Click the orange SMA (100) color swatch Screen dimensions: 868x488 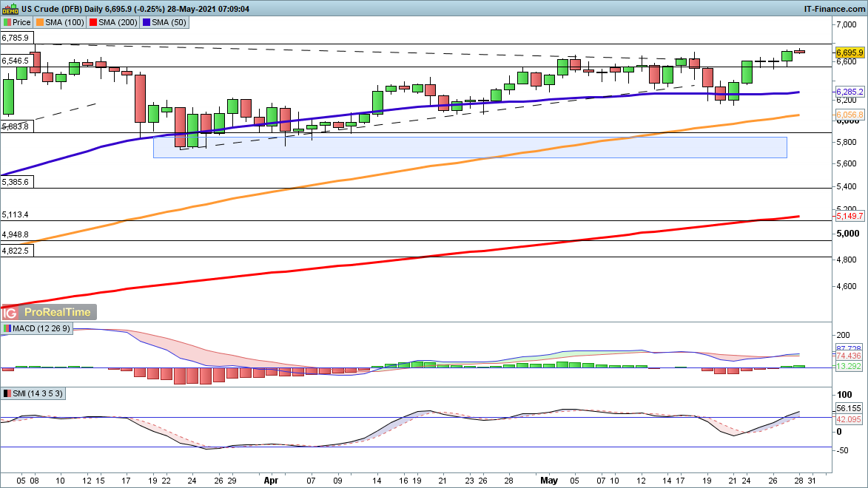coord(40,22)
